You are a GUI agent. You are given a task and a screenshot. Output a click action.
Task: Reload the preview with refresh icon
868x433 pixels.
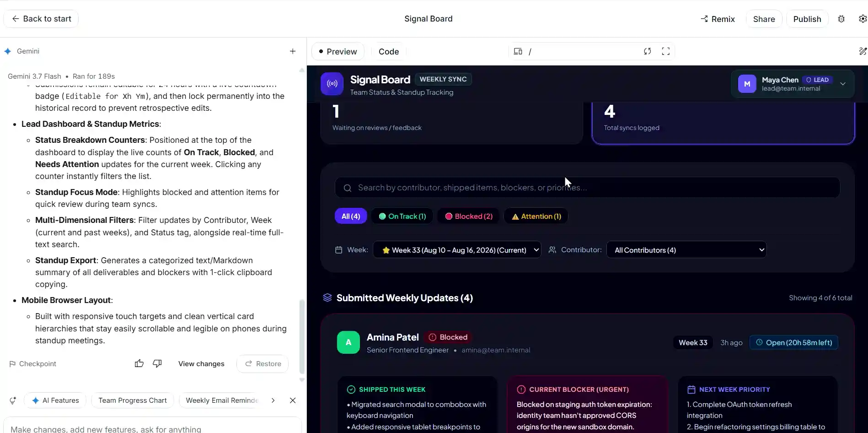click(647, 51)
